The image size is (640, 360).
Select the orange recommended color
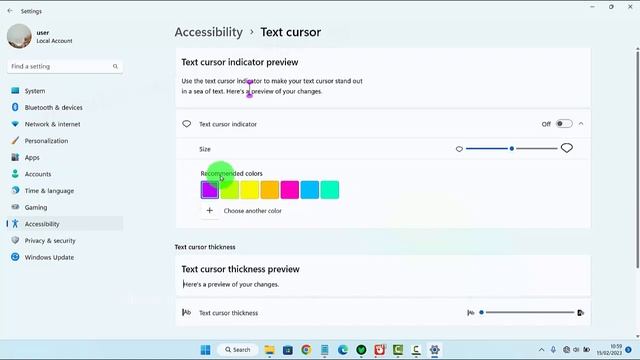coord(270,190)
